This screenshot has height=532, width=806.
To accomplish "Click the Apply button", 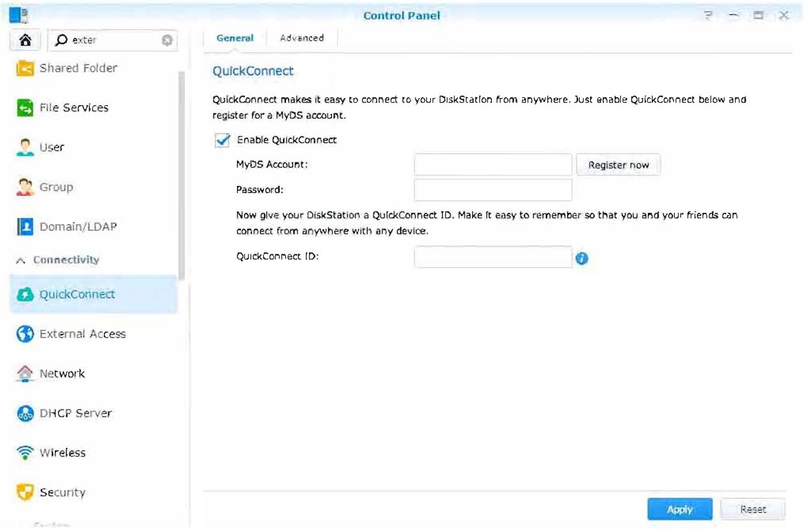I will [x=680, y=510].
